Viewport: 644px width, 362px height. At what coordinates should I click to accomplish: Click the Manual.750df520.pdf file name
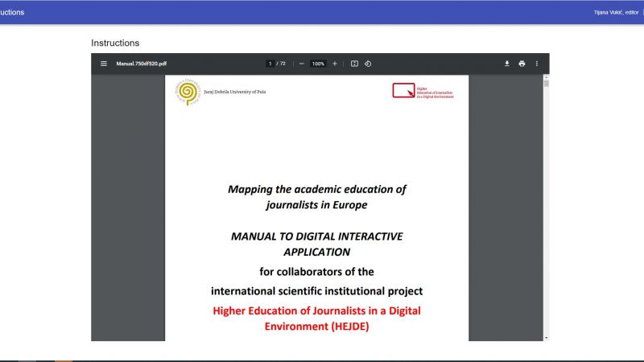(142, 64)
